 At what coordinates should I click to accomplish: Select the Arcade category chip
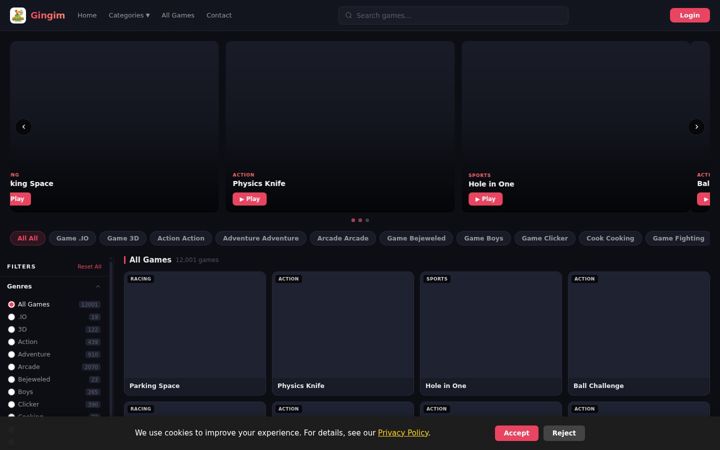tap(343, 238)
